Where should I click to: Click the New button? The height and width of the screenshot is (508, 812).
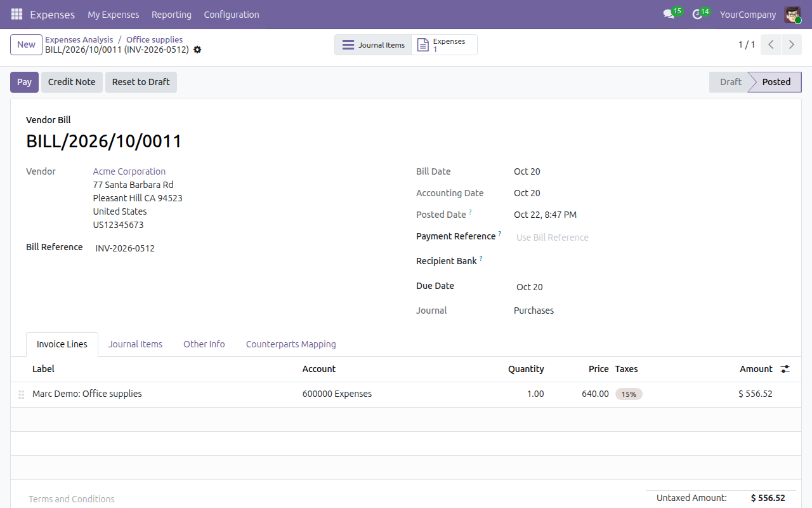click(x=26, y=44)
